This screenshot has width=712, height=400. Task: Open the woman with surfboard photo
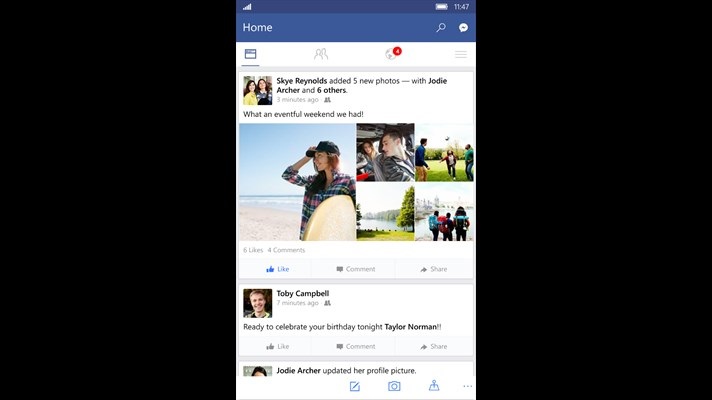tap(297, 182)
